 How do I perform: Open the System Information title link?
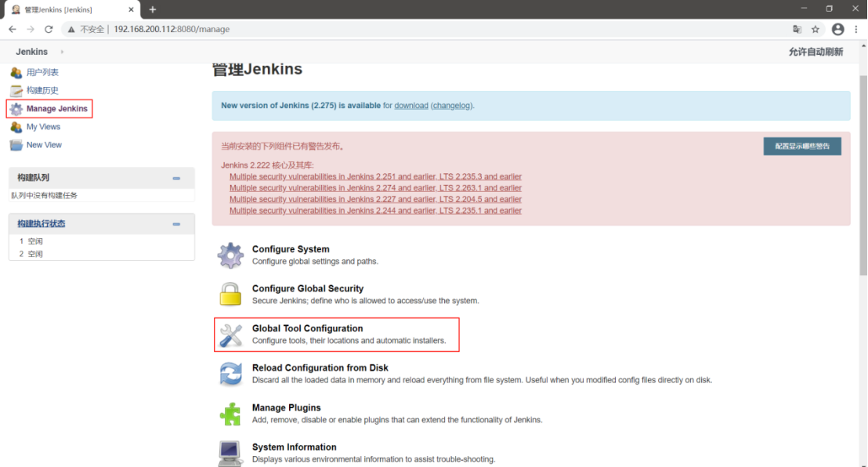click(294, 447)
